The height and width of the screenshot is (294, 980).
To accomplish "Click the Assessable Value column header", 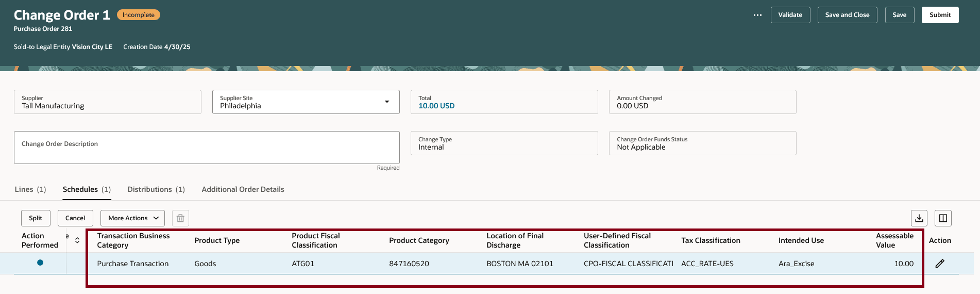I will [894, 240].
